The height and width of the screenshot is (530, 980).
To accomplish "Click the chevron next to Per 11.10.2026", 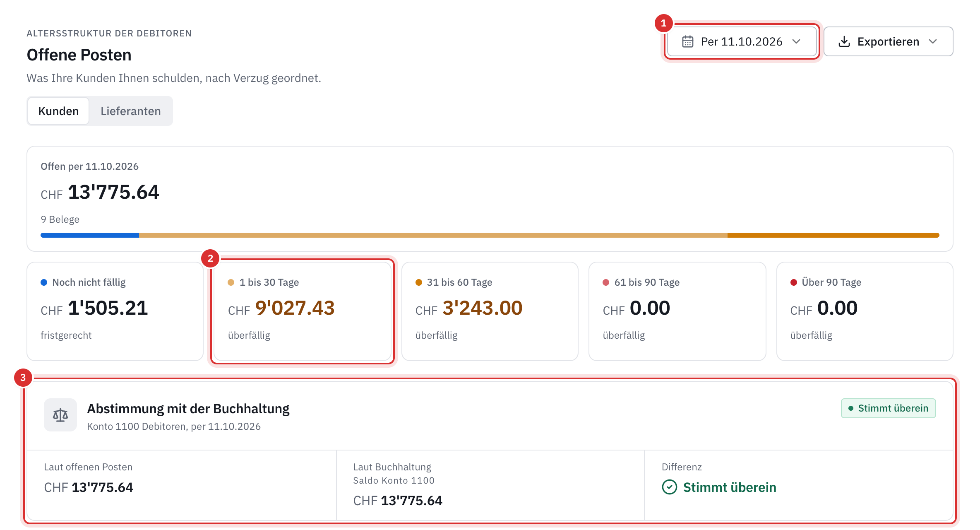I will (x=796, y=42).
